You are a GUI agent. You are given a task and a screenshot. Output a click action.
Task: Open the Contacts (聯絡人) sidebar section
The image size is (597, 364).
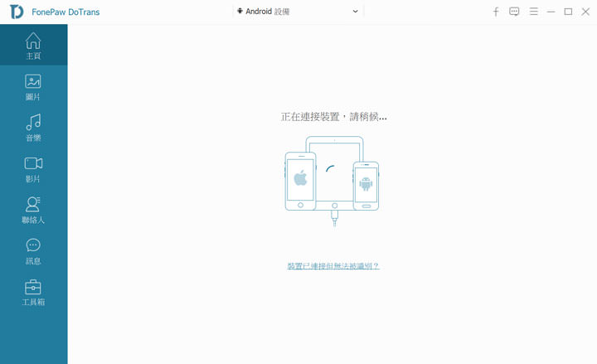point(33,210)
